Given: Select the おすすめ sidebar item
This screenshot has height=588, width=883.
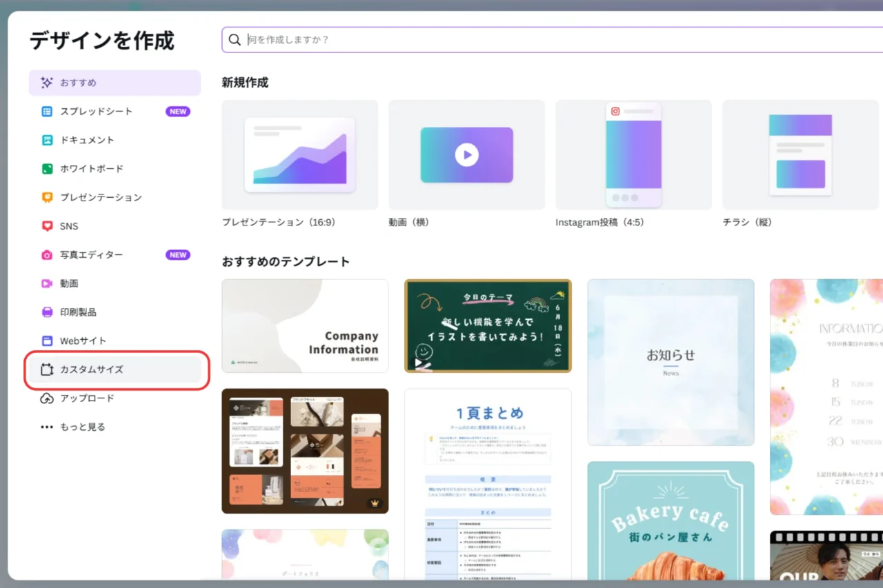Looking at the screenshot, I should click(x=115, y=83).
